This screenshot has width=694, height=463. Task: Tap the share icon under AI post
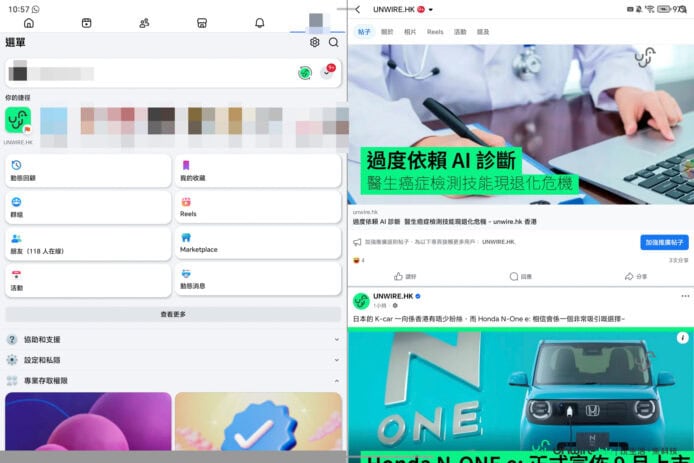click(630, 276)
